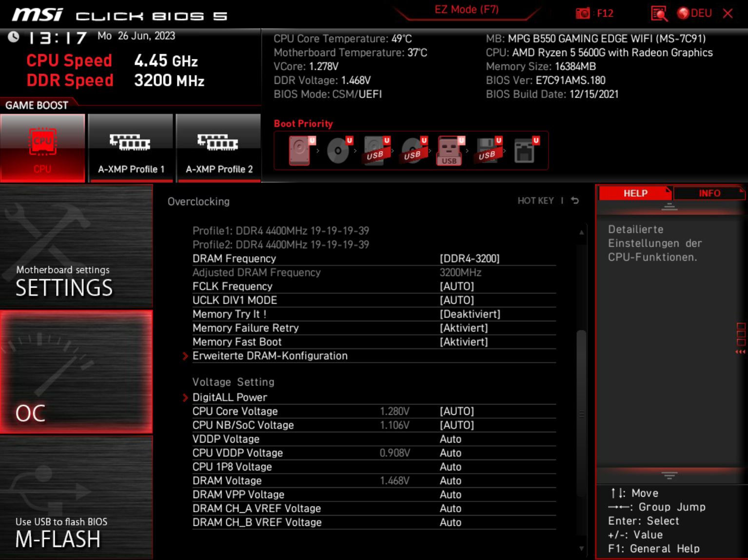
Task: Click the CPU Core Voltage 1.280V reading
Action: [394, 411]
